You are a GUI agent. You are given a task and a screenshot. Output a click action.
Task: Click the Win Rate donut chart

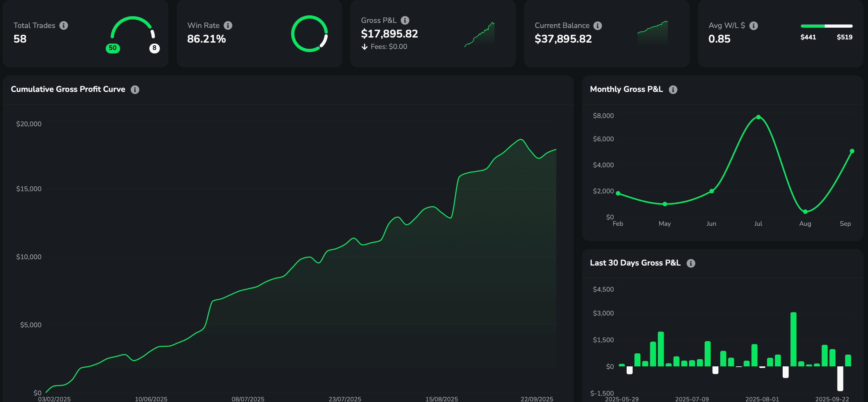pos(309,34)
